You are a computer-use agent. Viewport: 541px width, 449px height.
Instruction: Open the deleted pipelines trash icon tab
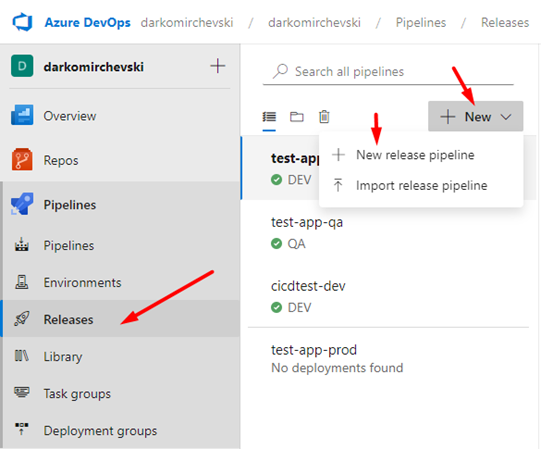coord(324,117)
